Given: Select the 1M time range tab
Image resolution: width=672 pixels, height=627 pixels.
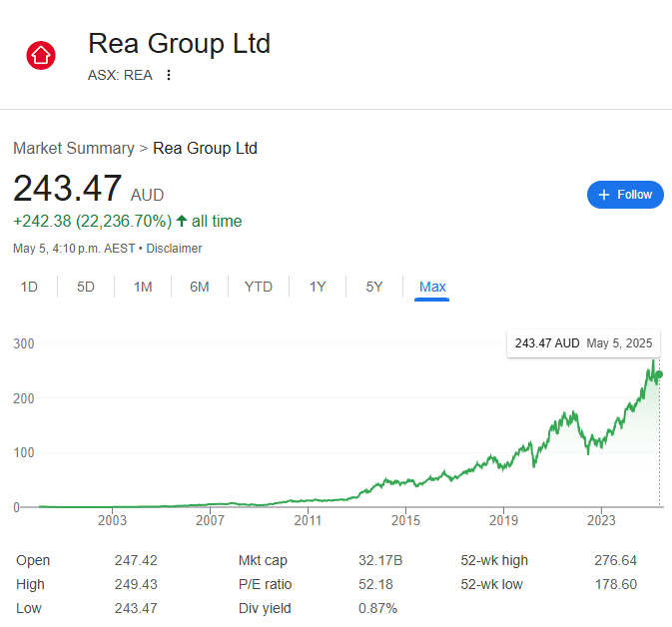Looking at the screenshot, I should [143, 287].
